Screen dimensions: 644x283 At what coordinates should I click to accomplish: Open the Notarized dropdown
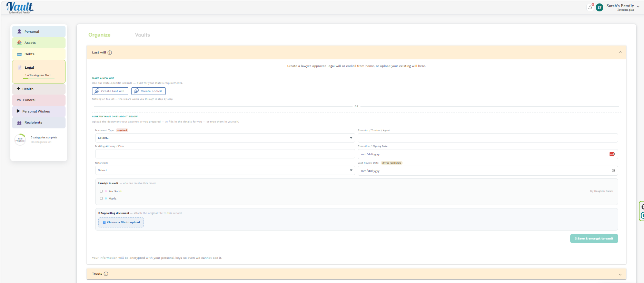[225, 170]
